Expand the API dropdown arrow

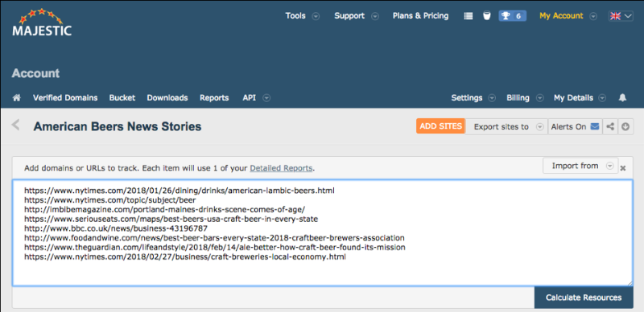pyautogui.click(x=266, y=98)
